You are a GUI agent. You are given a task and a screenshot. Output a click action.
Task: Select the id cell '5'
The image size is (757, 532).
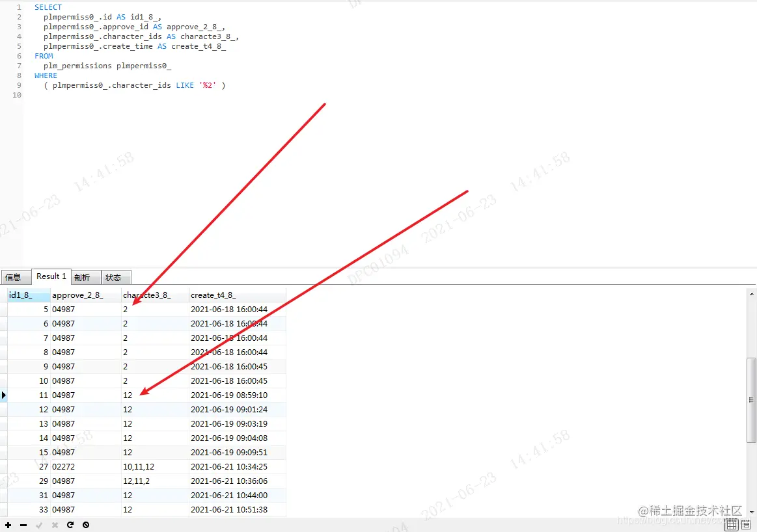click(x=29, y=309)
